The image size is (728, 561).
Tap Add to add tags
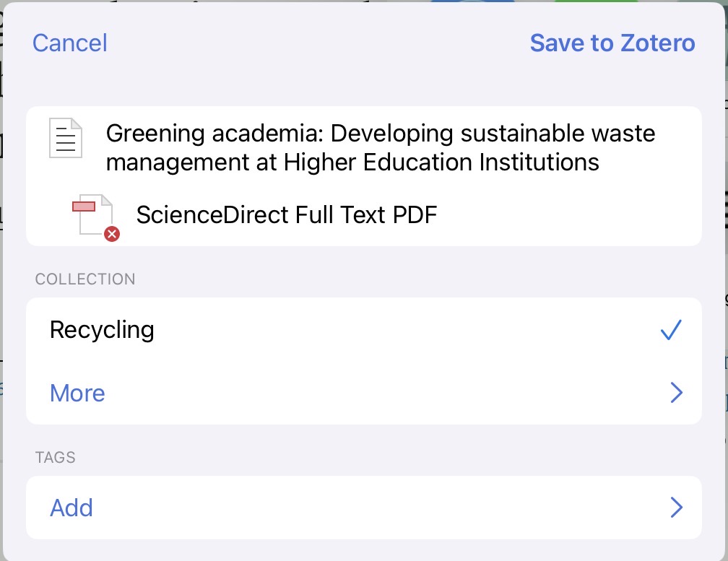click(71, 508)
